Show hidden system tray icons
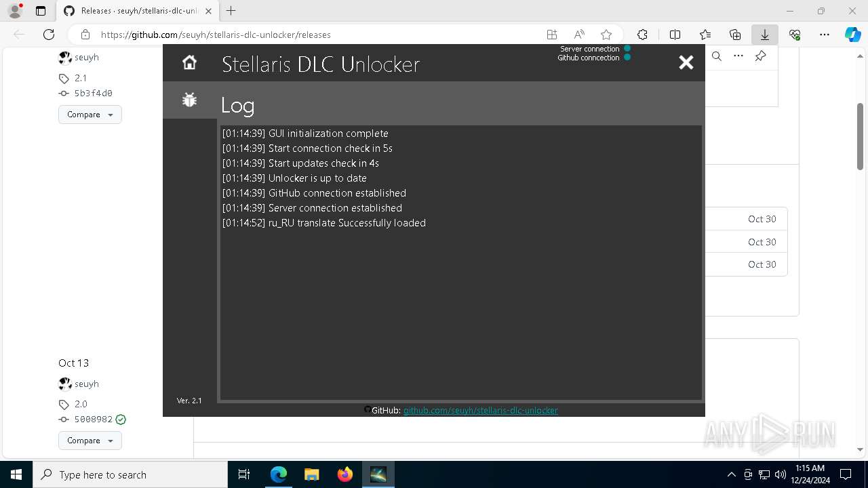 tap(731, 474)
